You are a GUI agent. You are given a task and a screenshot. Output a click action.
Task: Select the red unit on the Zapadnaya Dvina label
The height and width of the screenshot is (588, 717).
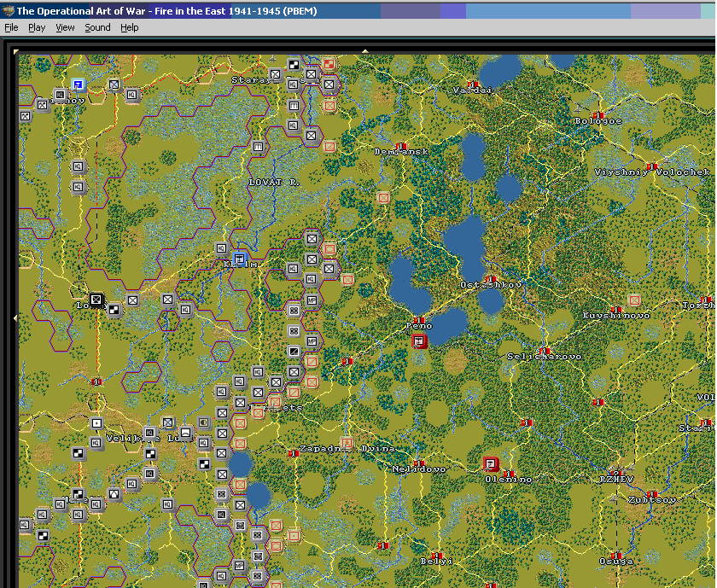pyautogui.click(x=347, y=443)
